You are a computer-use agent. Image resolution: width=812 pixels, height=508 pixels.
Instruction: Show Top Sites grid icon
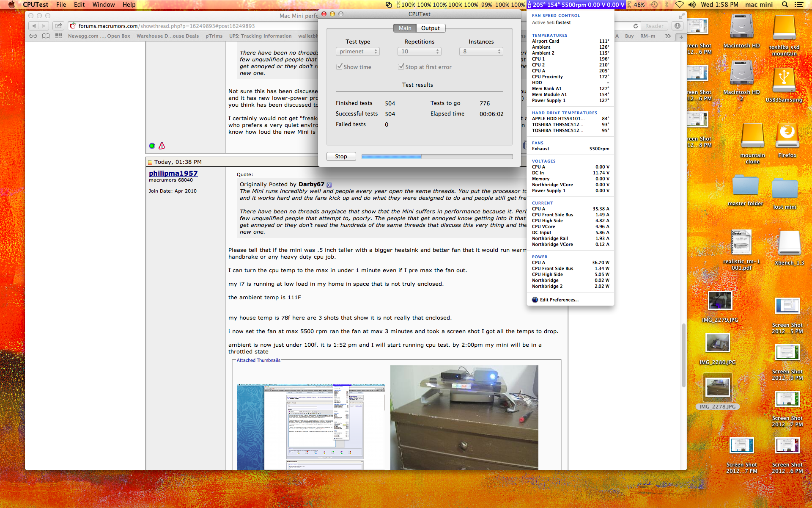pos(58,36)
